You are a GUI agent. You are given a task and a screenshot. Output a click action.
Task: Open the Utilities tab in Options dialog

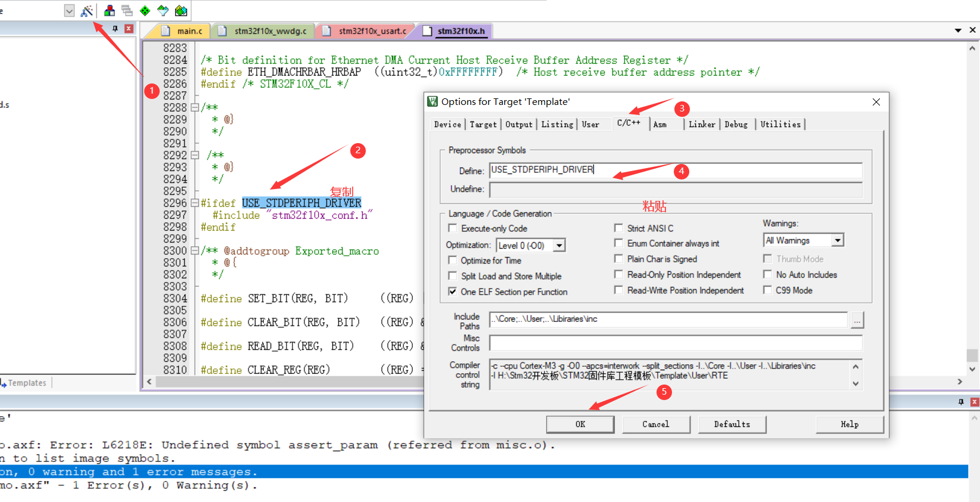point(780,124)
